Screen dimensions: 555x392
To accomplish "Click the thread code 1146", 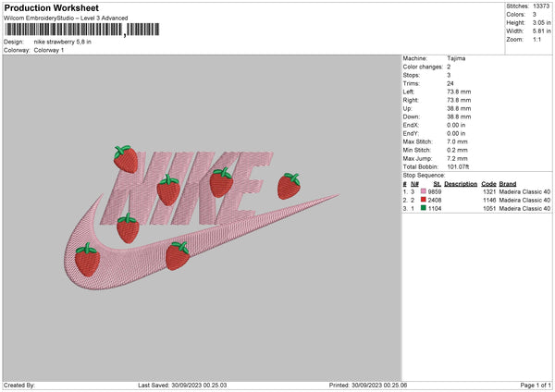I will point(489,201).
